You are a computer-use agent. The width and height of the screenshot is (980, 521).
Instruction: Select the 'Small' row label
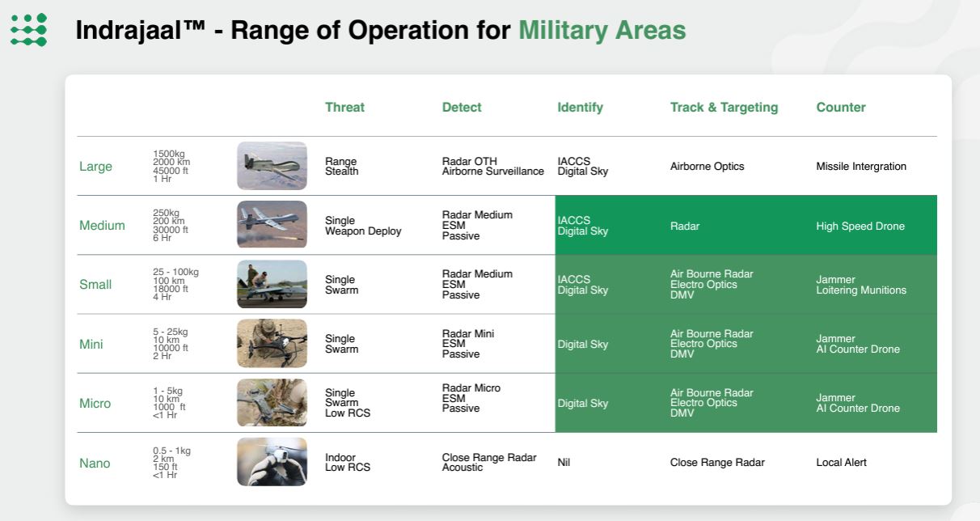95,285
